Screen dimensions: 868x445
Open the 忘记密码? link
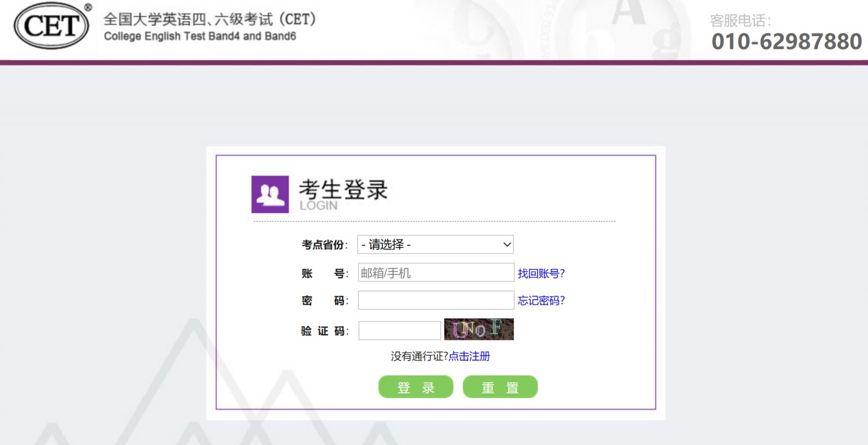(541, 301)
